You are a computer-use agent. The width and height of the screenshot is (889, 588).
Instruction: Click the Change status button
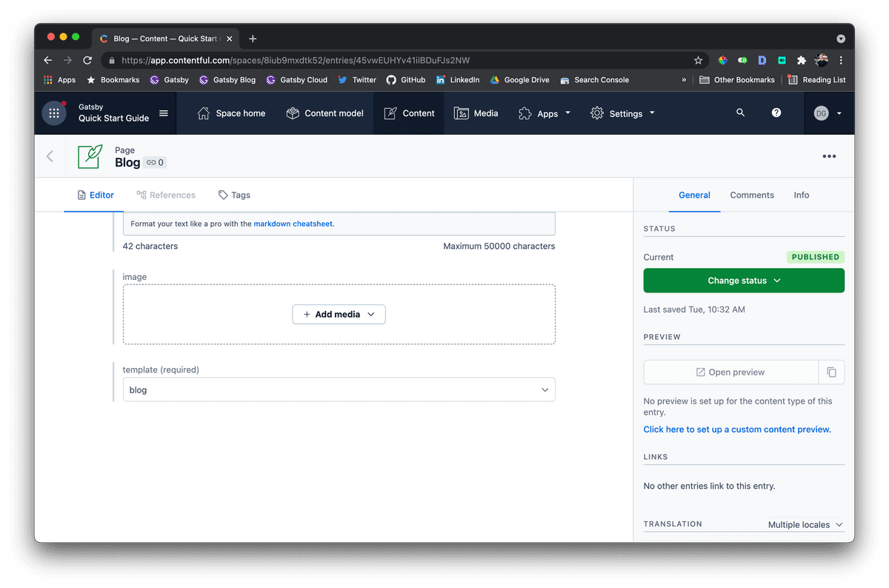[x=744, y=281]
